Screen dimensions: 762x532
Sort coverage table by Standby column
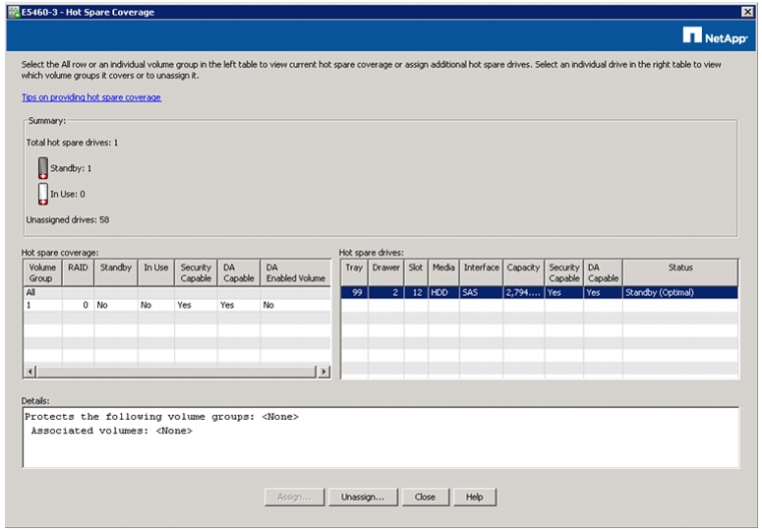click(x=116, y=272)
